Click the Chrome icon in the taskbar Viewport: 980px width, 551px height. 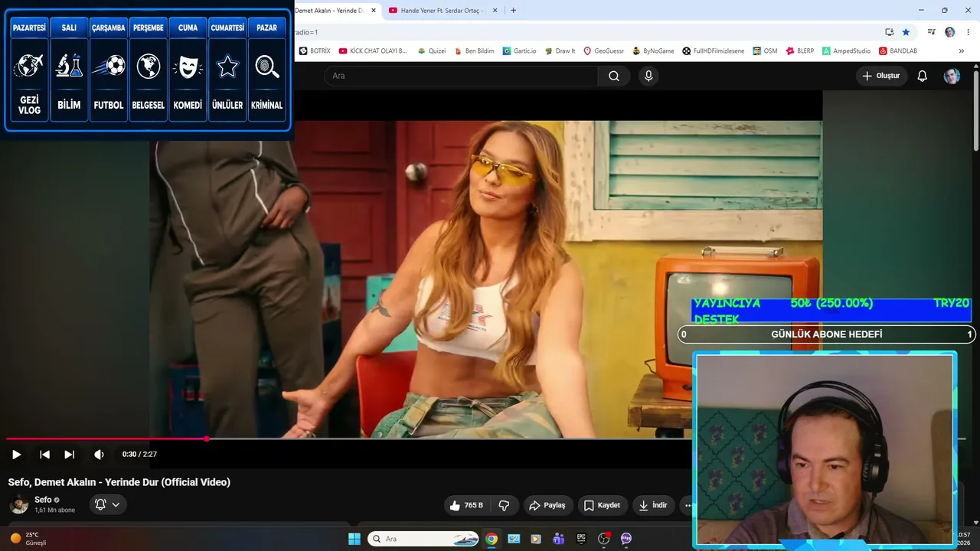(492, 539)
